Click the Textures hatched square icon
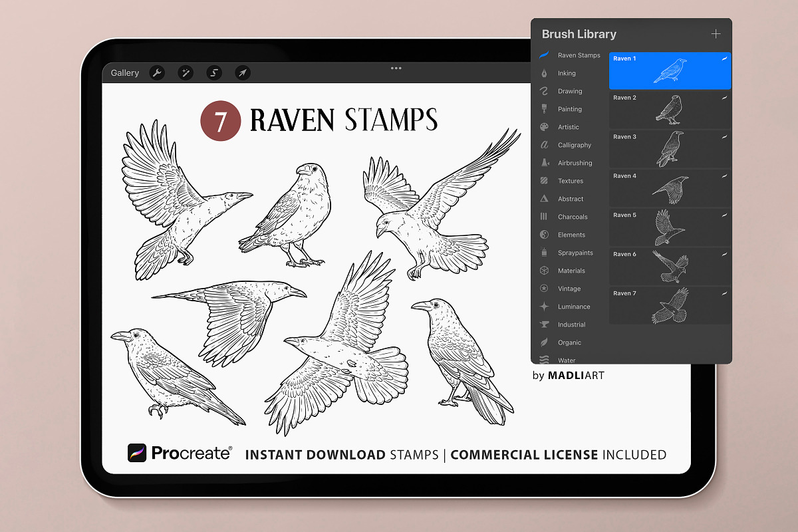The width and height of the screenshot is (798, 532). click(x=544, y=181)
